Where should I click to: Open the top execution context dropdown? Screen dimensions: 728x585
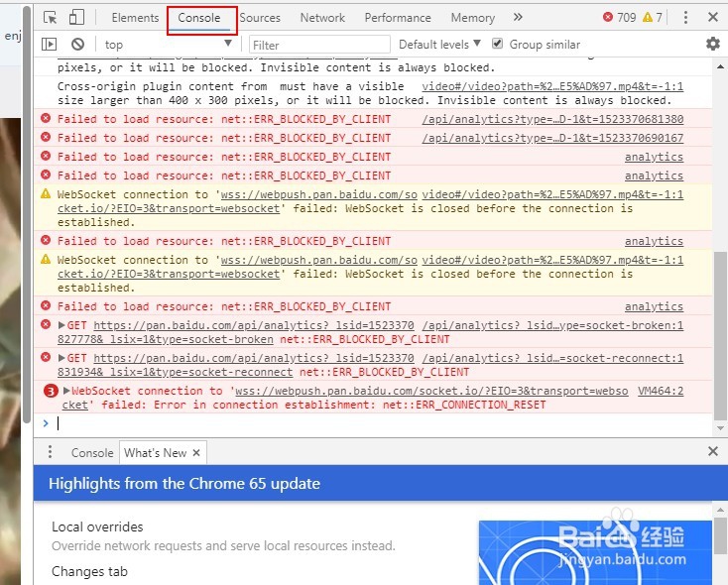pyautogui.click(x=168, y=45)
